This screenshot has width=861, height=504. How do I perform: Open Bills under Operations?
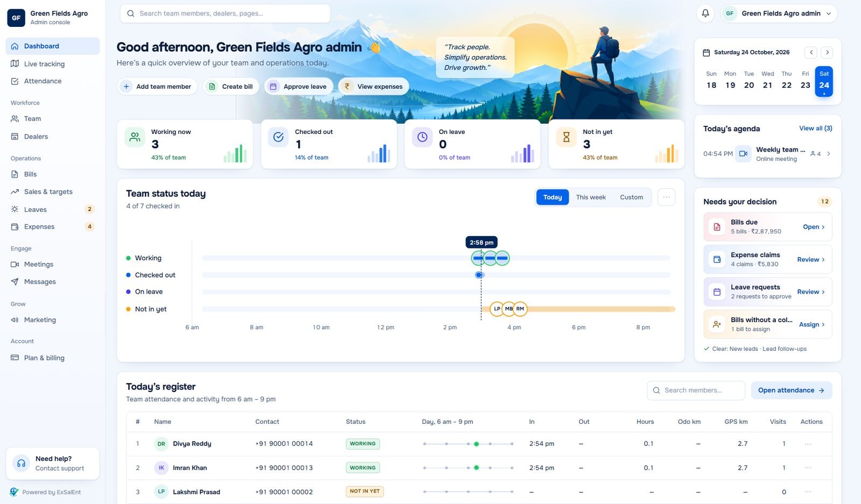coord(53,174)
